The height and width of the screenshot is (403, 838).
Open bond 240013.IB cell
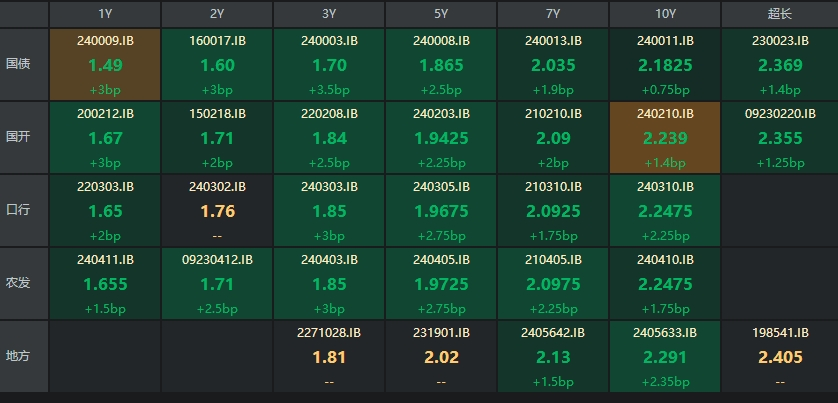coord(553,64)
